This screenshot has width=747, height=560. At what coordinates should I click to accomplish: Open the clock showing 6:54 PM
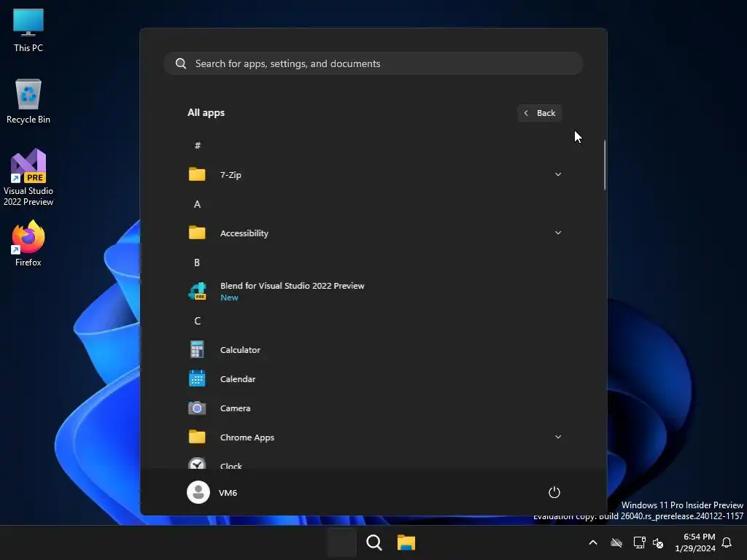click(x=695, y=542)
